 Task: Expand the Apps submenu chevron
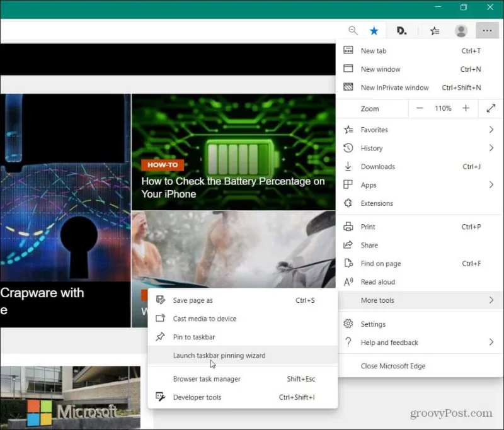(x=491, y=184)
